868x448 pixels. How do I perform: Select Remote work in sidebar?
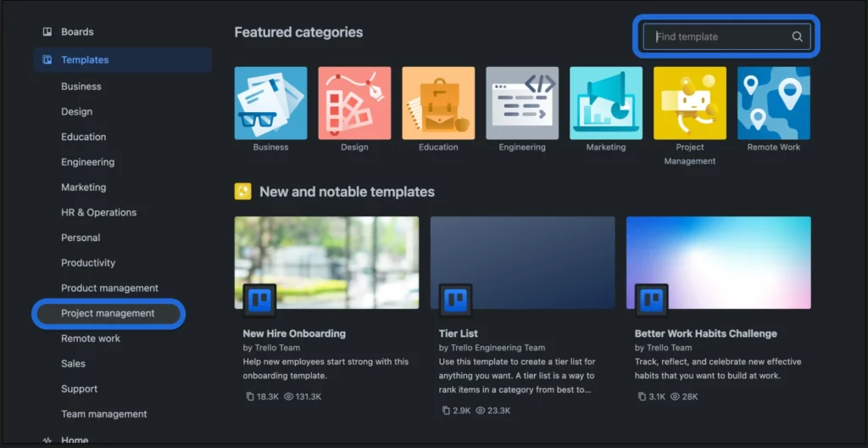[x=91, y=339]
